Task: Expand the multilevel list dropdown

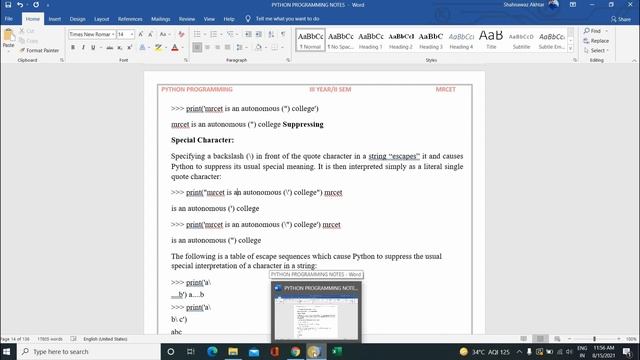Action: coord(238,34)
